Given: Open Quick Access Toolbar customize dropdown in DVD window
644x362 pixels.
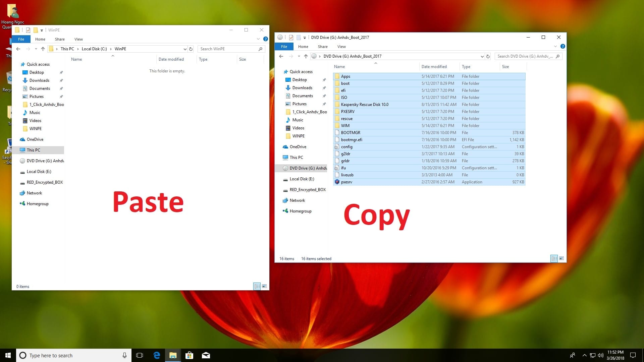Looking at the screenshot, I should click(305, 38).
